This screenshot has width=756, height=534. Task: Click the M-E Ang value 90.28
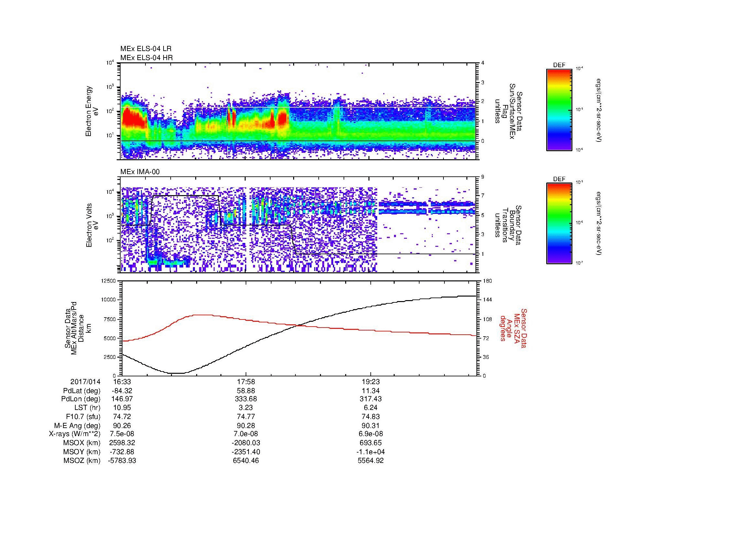[x=246, y=425]
